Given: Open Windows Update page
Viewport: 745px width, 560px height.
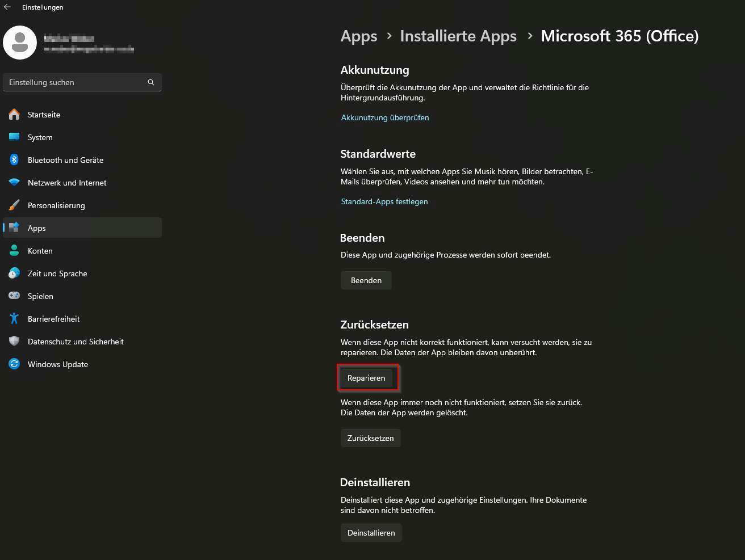Looking at the screenshot, I should [x=82, y=364].
